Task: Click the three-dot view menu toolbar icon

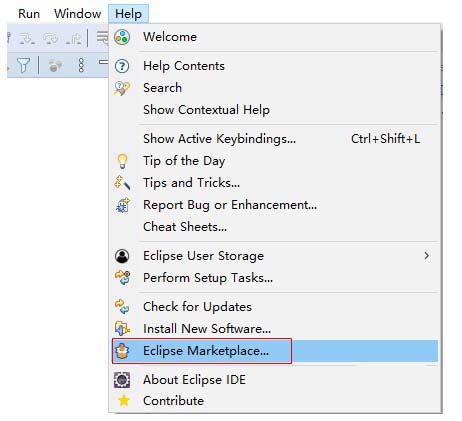Action: (81, 65)
